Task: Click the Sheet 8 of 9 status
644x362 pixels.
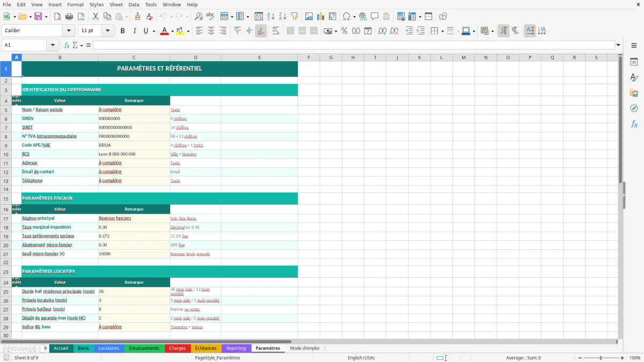Action: point(26,358)
